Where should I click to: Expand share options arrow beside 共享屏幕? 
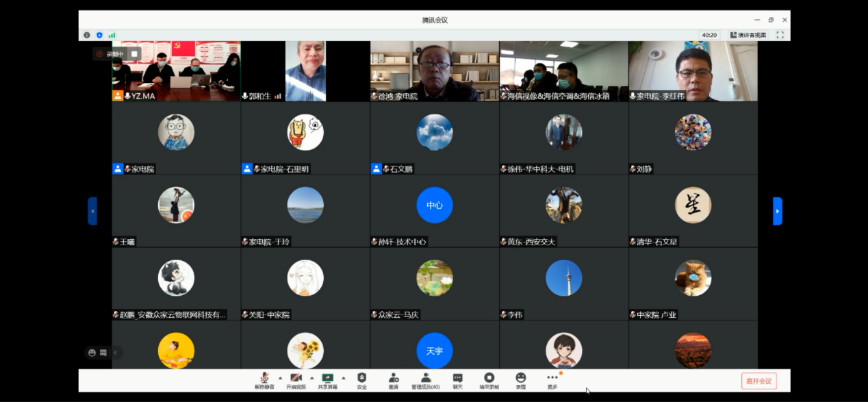(344, 377)
